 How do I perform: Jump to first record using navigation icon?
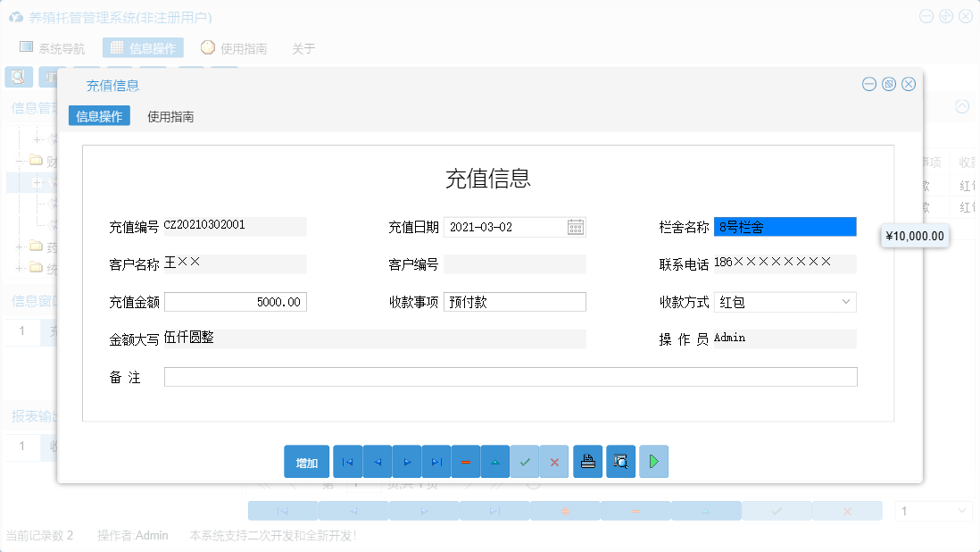pyautogui.click(x=347, y=462)
